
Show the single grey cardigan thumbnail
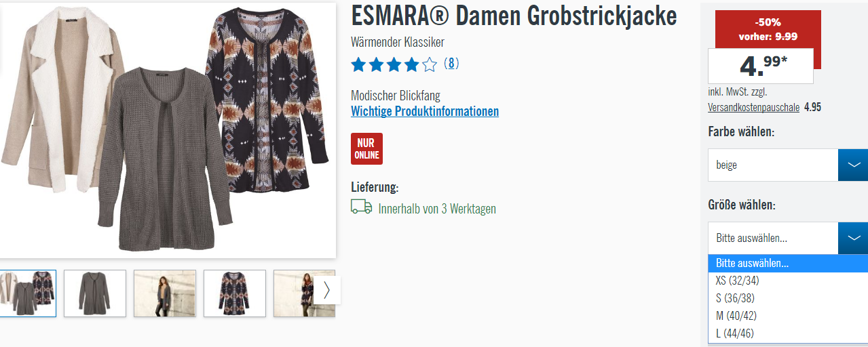point(95,293)
